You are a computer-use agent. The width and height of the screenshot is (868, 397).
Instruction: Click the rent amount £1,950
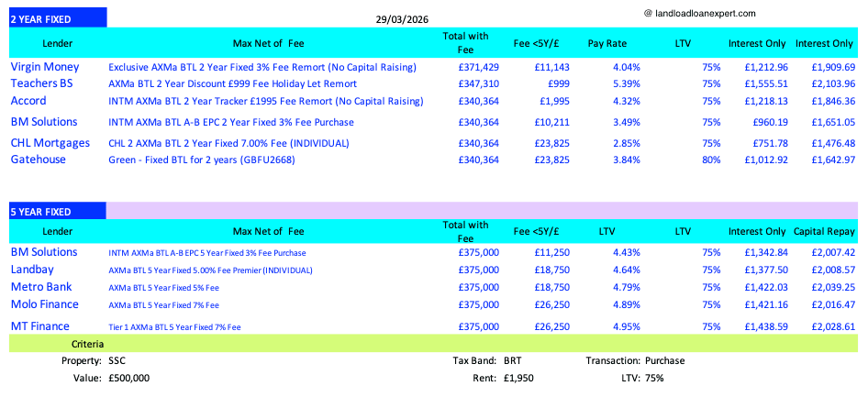[x=518, y=378]
